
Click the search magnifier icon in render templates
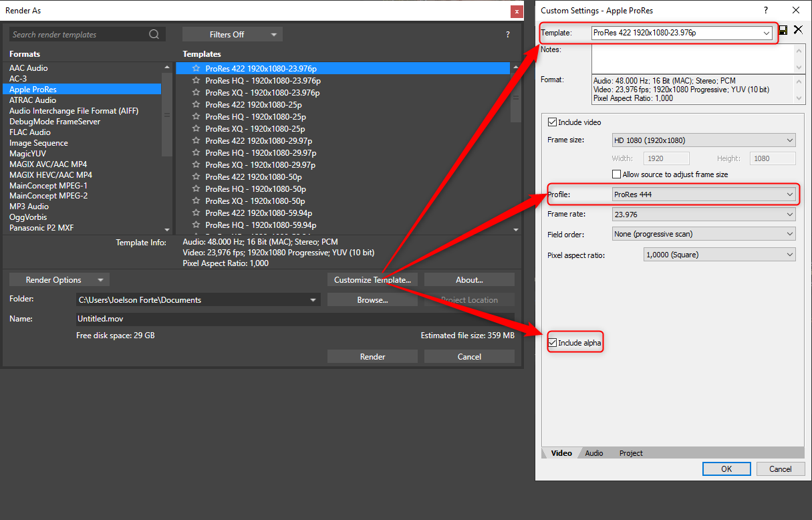tap(154, 35)
